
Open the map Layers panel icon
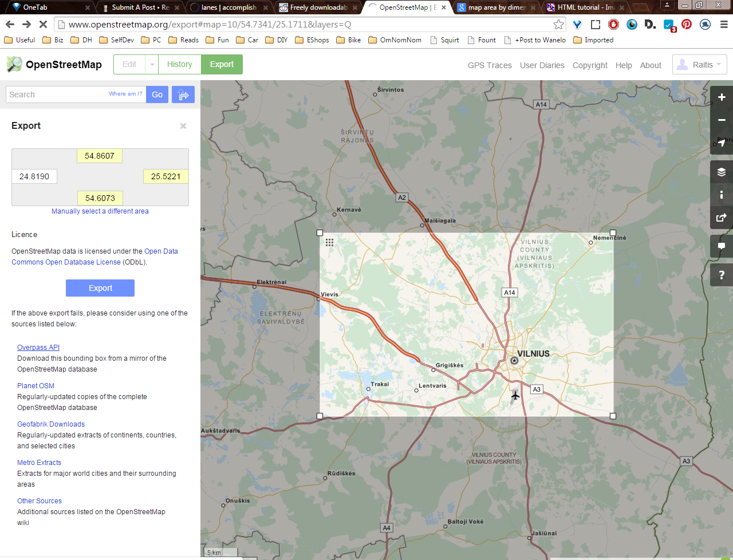(x=721, y=171)
